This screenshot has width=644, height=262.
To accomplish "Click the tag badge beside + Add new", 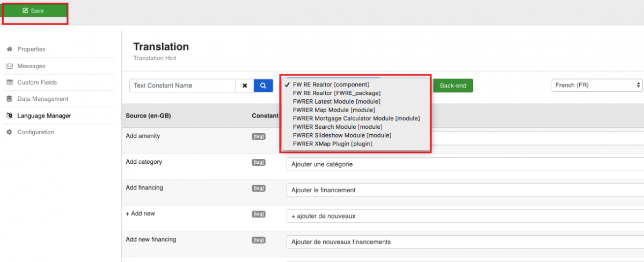I will (259, 214).
